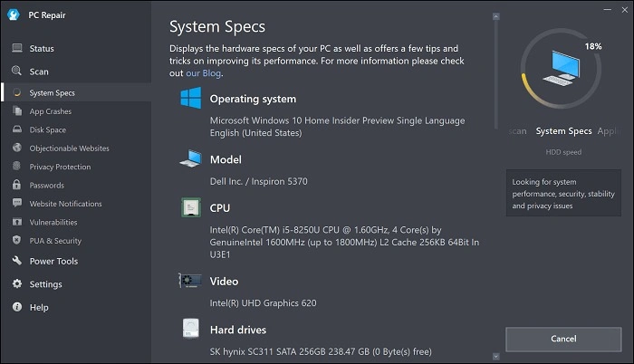Image resolution: width=634 pixels, height=364 pixels.
Task: Select the Objectionable Websites globe icon
Action: 16,148
